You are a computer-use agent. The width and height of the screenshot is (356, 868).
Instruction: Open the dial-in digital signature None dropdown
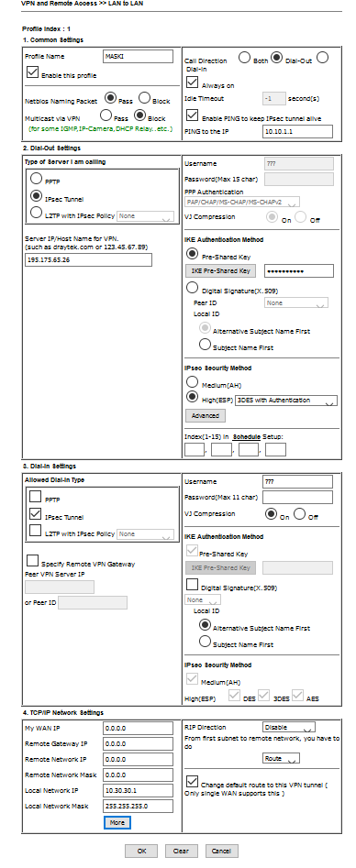click(x=203, y=599)
